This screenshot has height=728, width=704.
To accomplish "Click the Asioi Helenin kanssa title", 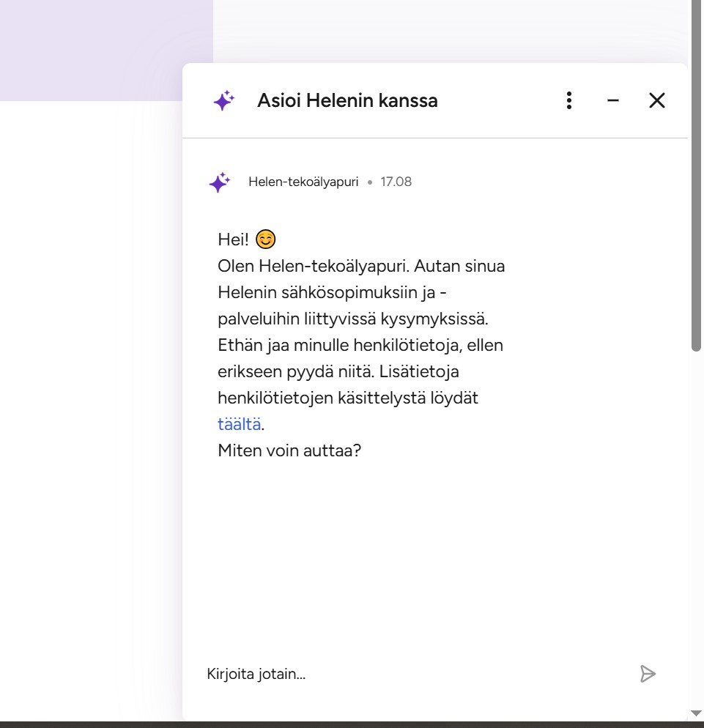I will click(347, 100).
